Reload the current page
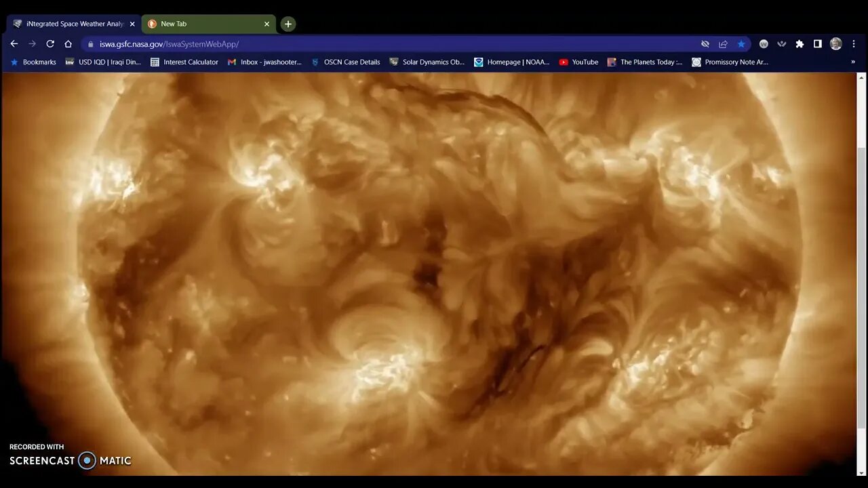 coord(50,43)
